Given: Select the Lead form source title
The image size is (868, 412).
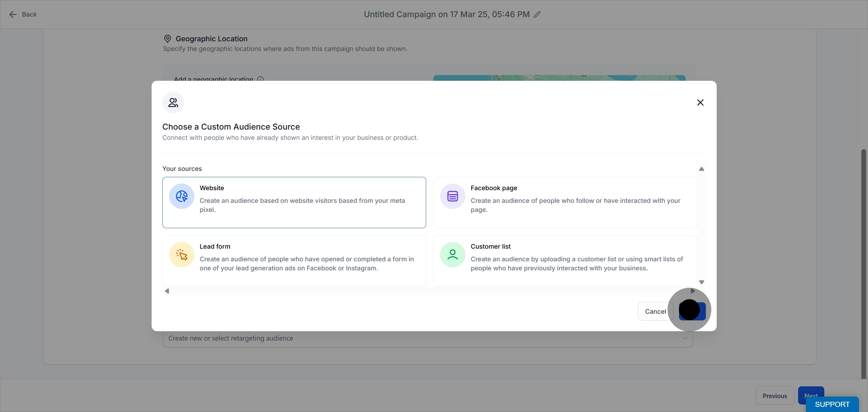Looking at the screenshot, I should (215, 246).
